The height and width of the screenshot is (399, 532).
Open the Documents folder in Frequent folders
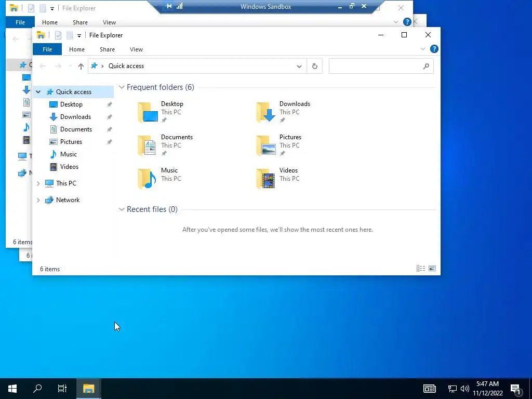165,145
